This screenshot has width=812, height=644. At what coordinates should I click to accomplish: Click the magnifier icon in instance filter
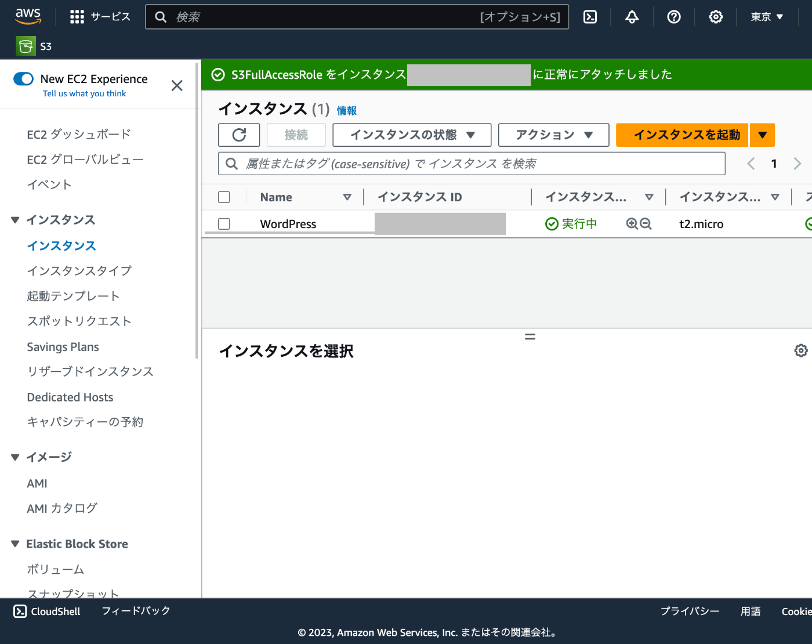click(231, 164)
